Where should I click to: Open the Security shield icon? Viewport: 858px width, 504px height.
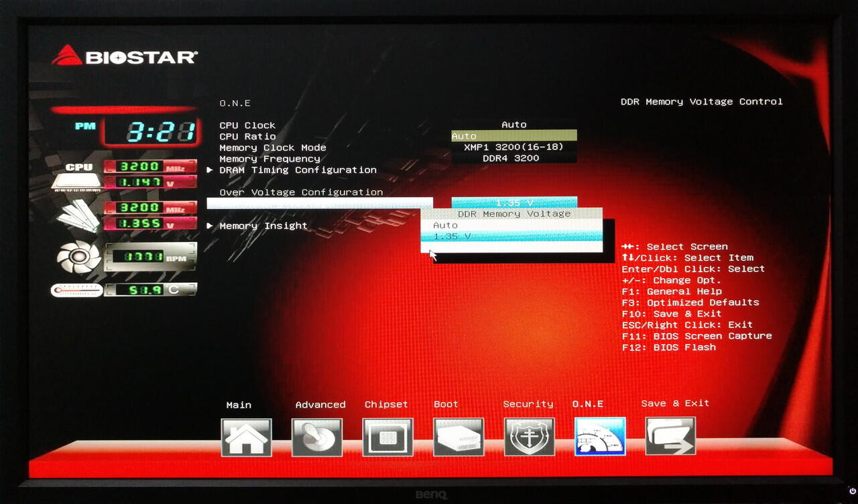[x=530, y=437]
